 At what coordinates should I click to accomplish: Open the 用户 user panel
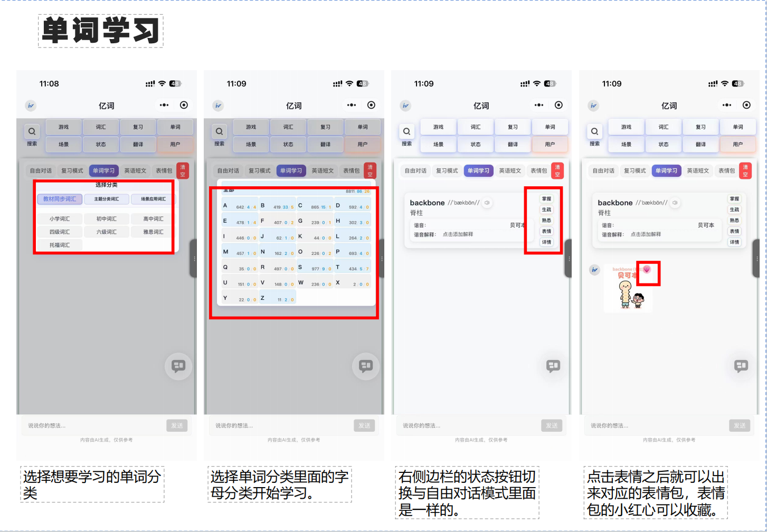(x=176, y=144)
